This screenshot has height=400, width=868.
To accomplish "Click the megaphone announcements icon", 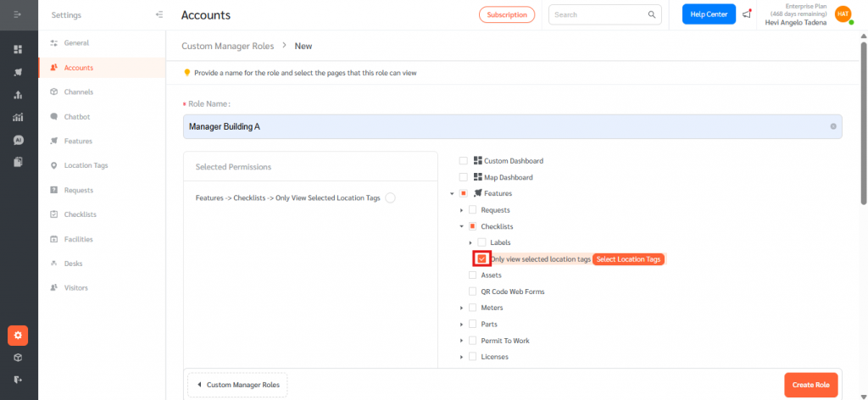I will click(x=746, y=14).
